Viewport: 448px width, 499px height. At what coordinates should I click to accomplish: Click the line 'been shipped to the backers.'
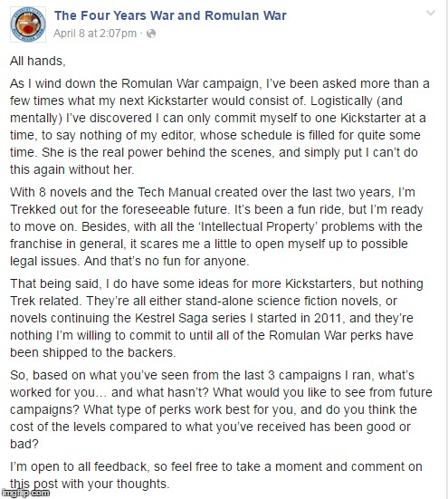93,352
